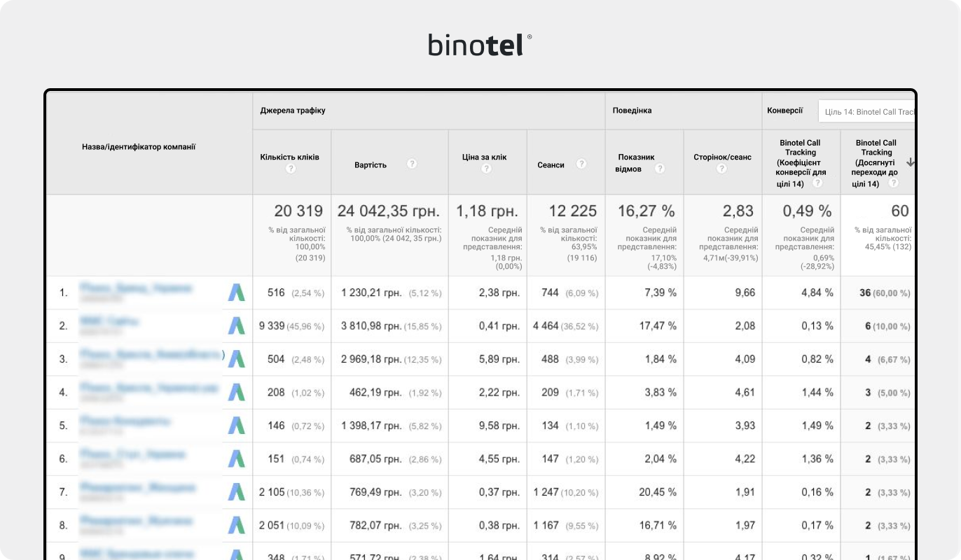The image size is (961, 560).
Task: Click conversion rate 4,84 % in row 1
Action: pyautogui.click(x=816, y=293)
